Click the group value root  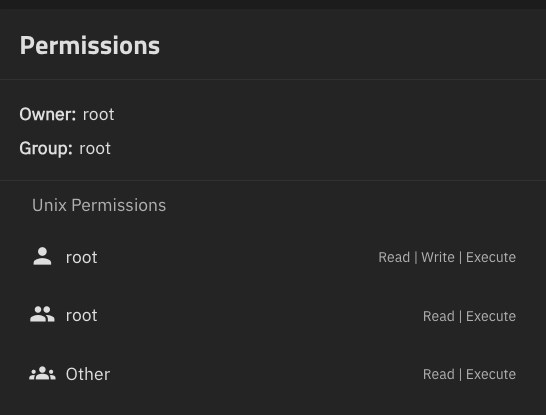[x=95, y=149]
